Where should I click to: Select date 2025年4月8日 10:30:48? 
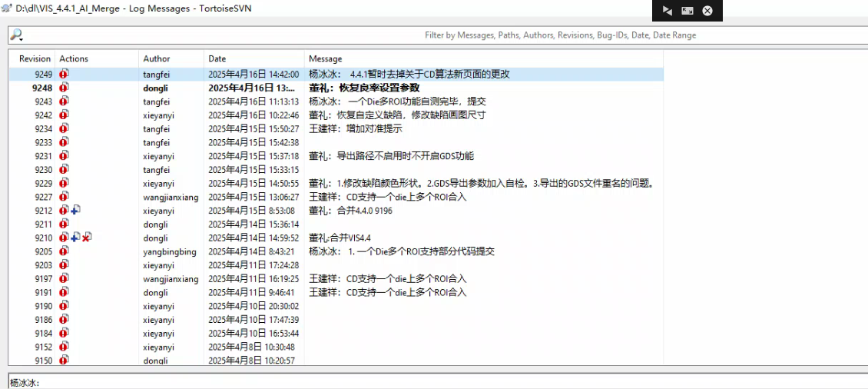[x=251, y=347]
